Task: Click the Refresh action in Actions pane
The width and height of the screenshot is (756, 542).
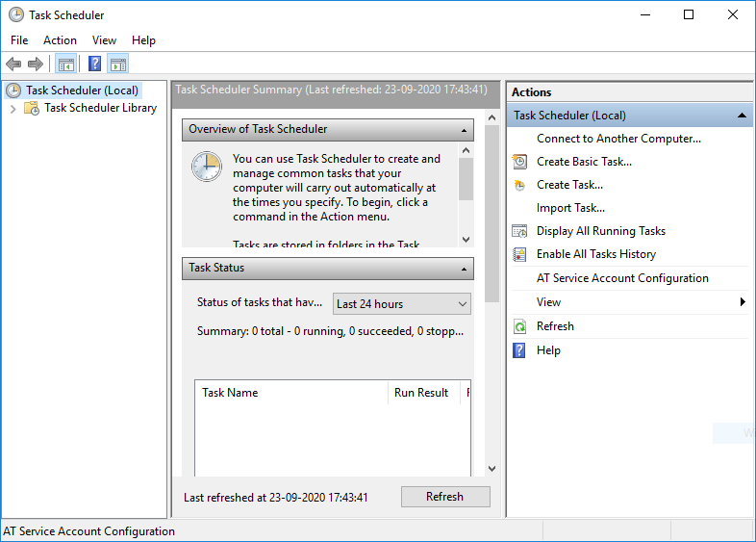Action: 555,326
